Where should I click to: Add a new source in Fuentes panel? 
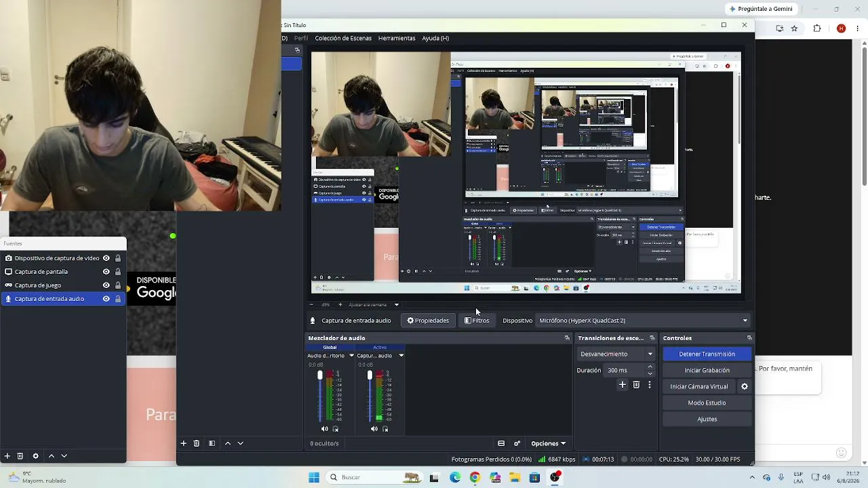click(x=7, y=456)
